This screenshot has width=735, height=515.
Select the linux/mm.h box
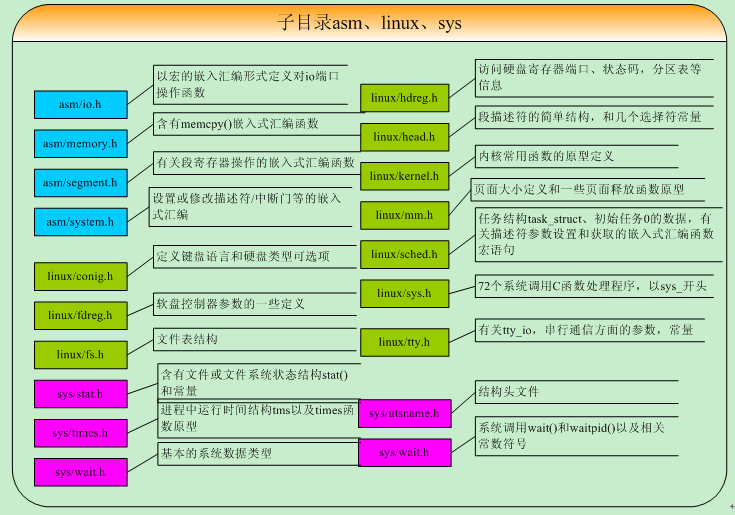tap(405, 215)
